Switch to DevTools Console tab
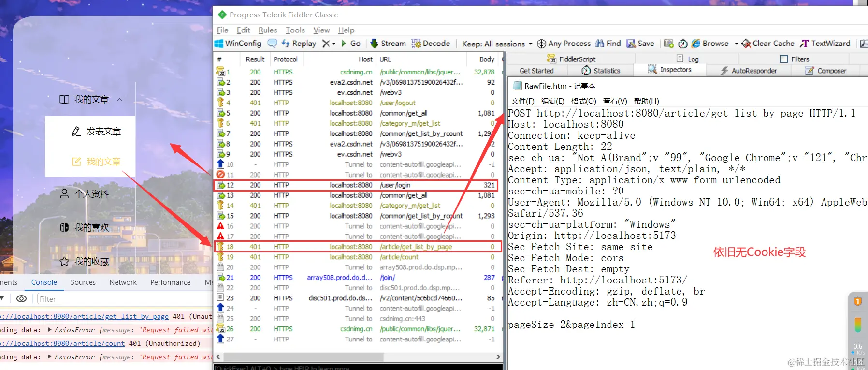 pyautogui.click(x=44, y=282)
